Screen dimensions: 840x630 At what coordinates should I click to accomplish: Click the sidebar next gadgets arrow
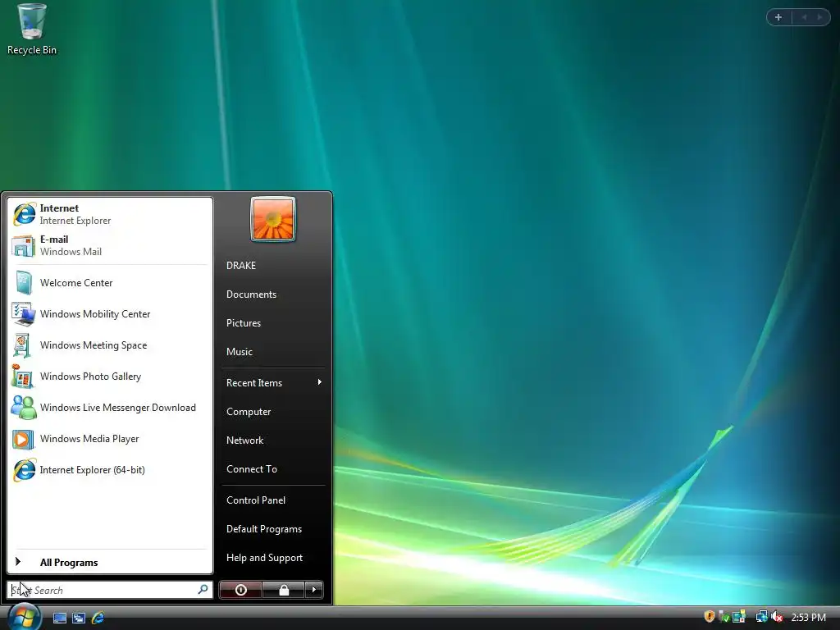pos(819,17)
